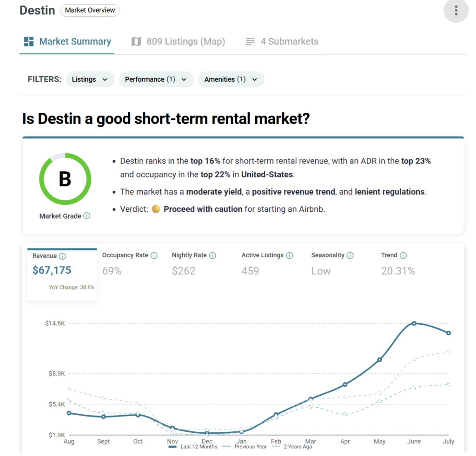The width and height of the screenshot is (476, 456).
Task: Toggle the Last 12 Months legend series
Action: (x=192, y=447)
